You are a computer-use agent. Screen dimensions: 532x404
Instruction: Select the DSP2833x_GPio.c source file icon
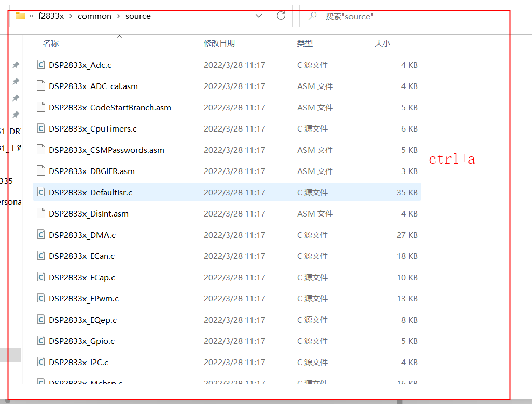coord(41,341)
